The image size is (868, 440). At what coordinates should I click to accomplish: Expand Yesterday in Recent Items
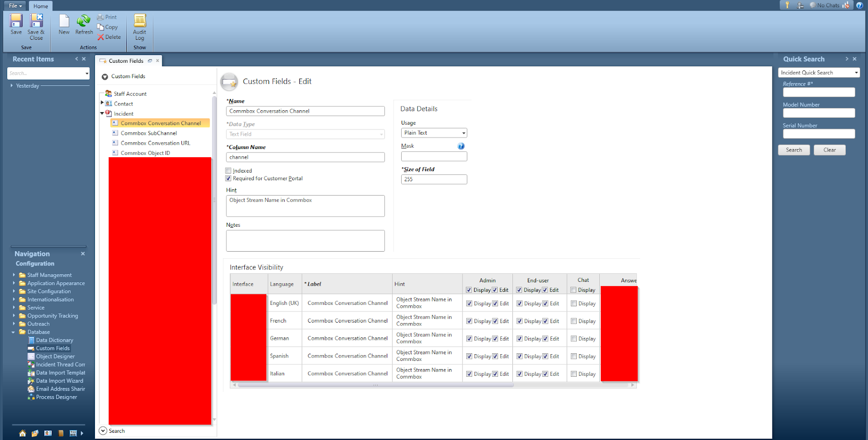12,85
